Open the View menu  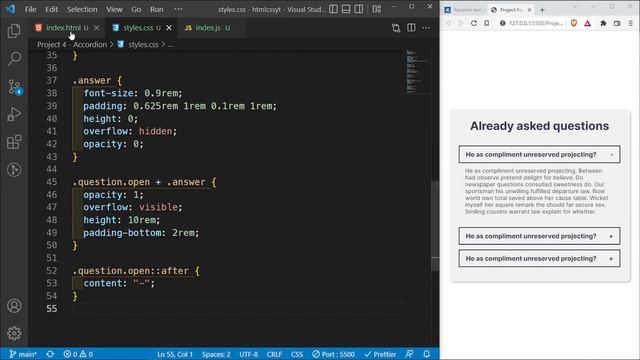pyautogui.click(x=114, y=9)
